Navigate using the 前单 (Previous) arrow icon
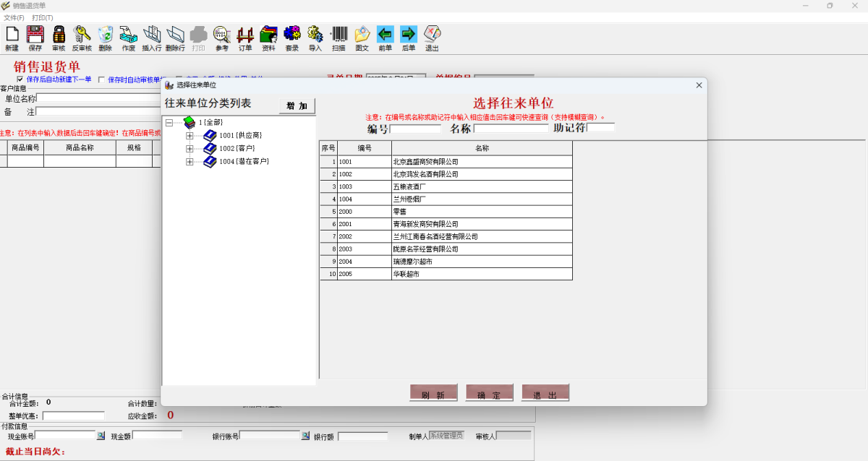The image size is (868, 461). pyautogui.click(x=385, y=33)
